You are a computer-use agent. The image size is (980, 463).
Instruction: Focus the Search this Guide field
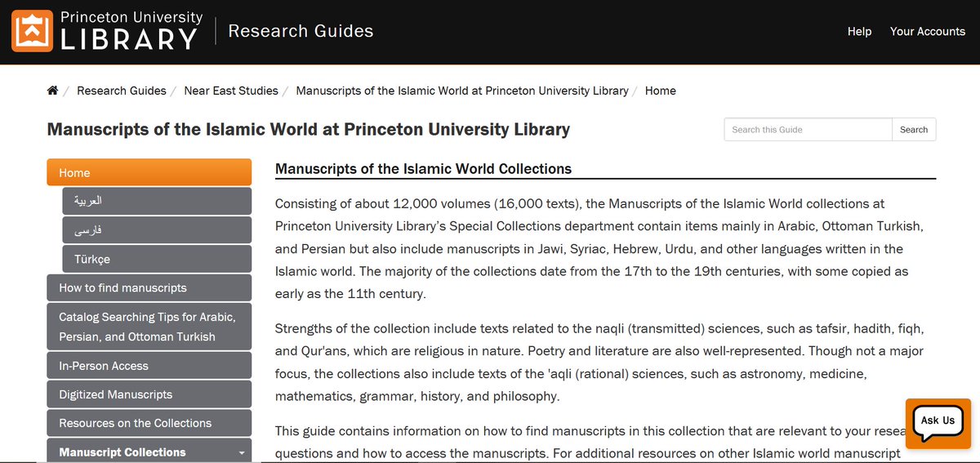coord(808,130)
